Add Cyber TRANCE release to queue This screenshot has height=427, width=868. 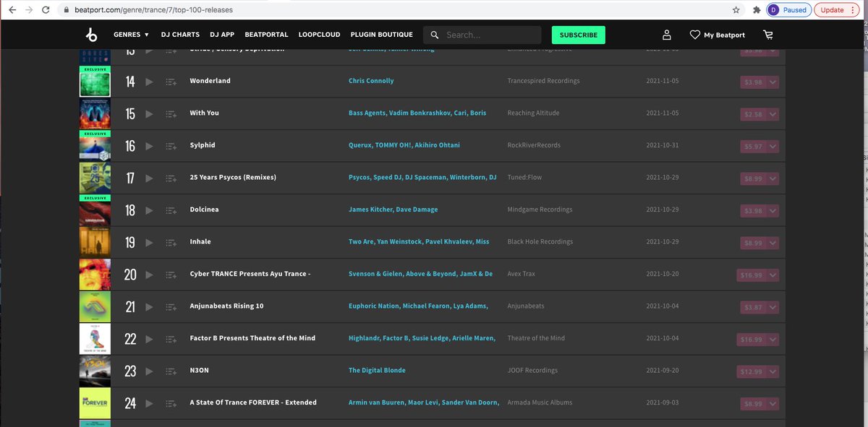171,275
